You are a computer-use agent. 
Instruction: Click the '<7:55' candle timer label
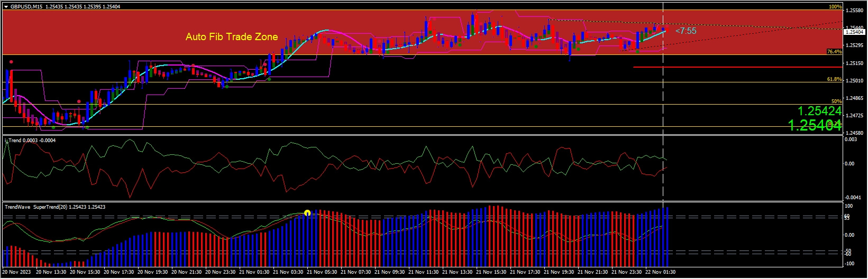686,31
